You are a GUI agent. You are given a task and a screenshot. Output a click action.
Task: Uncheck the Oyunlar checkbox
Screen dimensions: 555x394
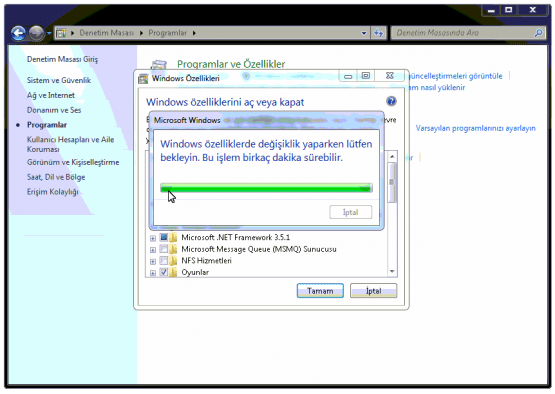point(164,272)
